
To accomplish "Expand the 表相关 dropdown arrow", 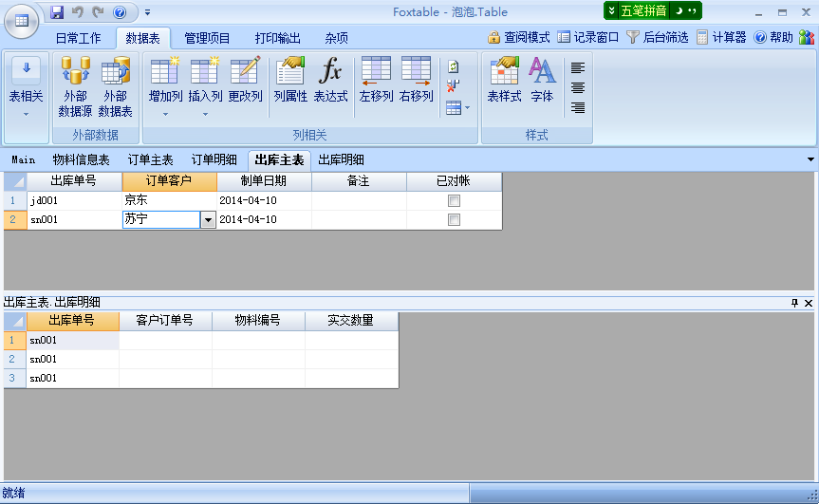I will (27, 115).
